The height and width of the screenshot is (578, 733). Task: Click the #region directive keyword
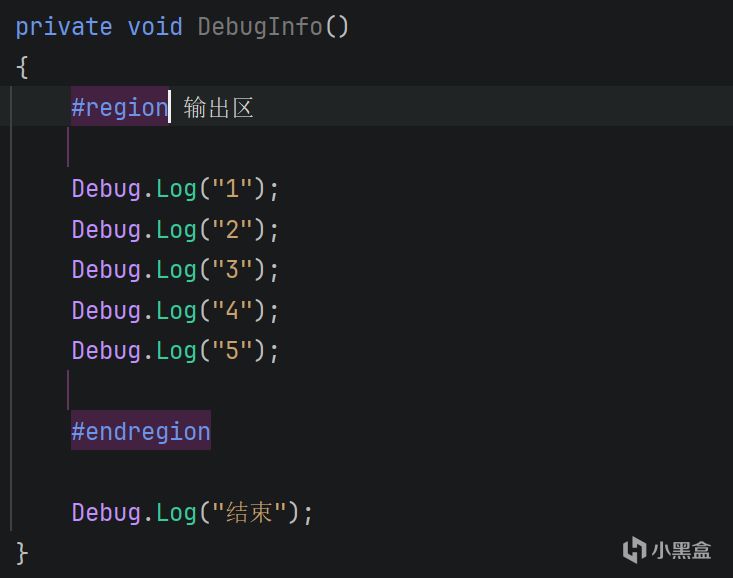tap(119, 107)
